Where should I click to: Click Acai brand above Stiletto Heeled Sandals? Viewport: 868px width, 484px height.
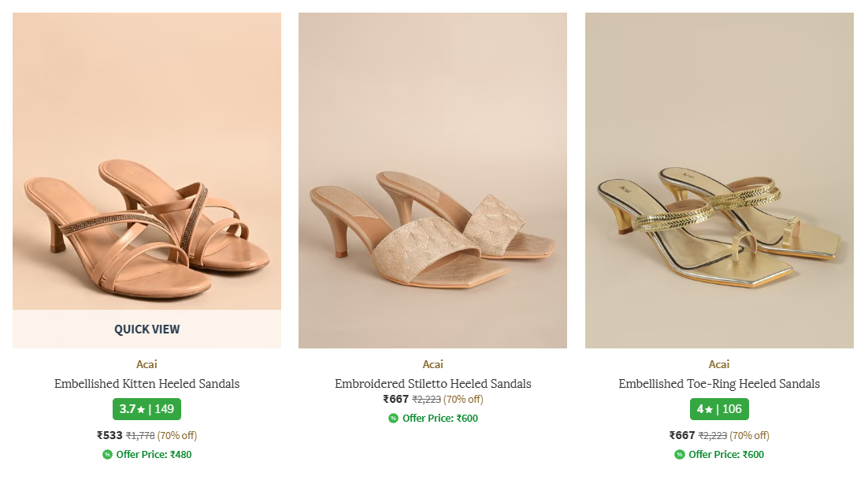point(432,364)
